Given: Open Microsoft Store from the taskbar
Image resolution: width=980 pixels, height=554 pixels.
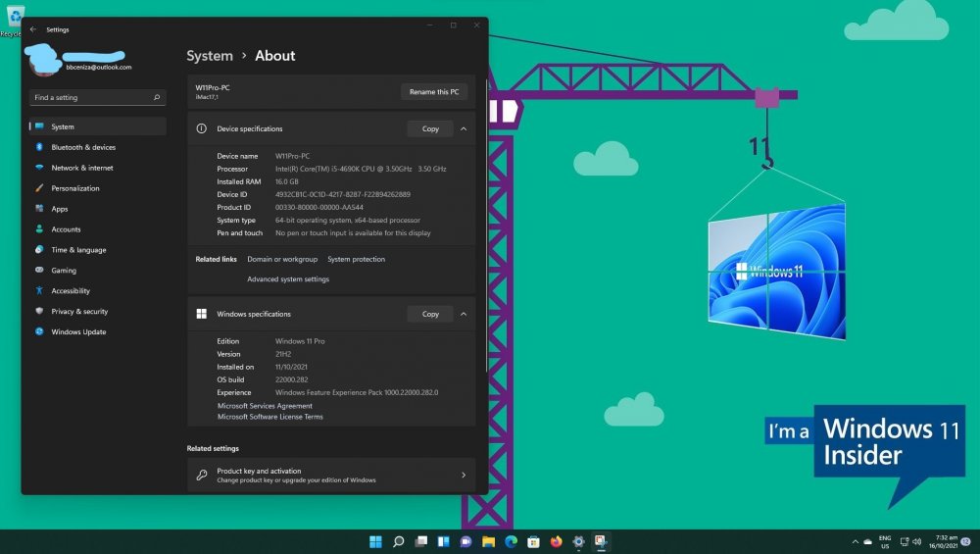Looking at the screenshot, I should coord(533,541).
